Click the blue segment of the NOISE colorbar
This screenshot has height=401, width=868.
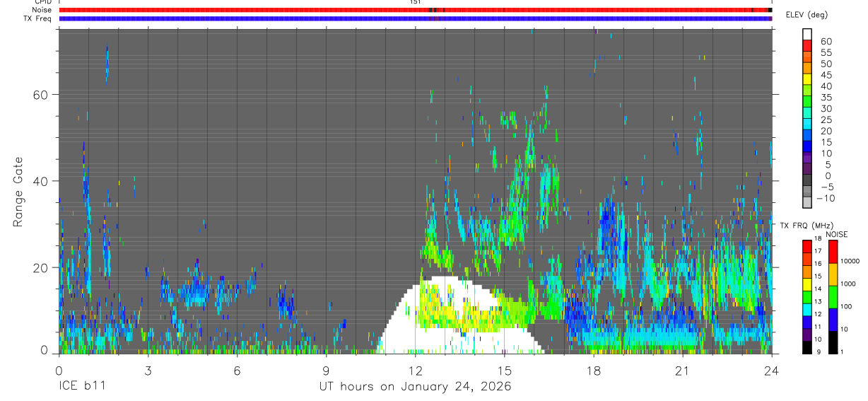pos(833,320)
